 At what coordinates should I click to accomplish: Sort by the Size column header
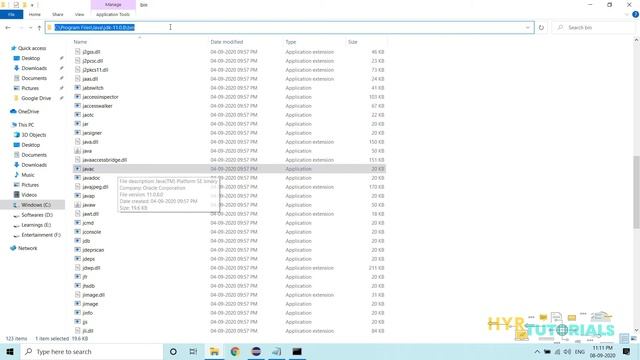(x=353, y=42)
